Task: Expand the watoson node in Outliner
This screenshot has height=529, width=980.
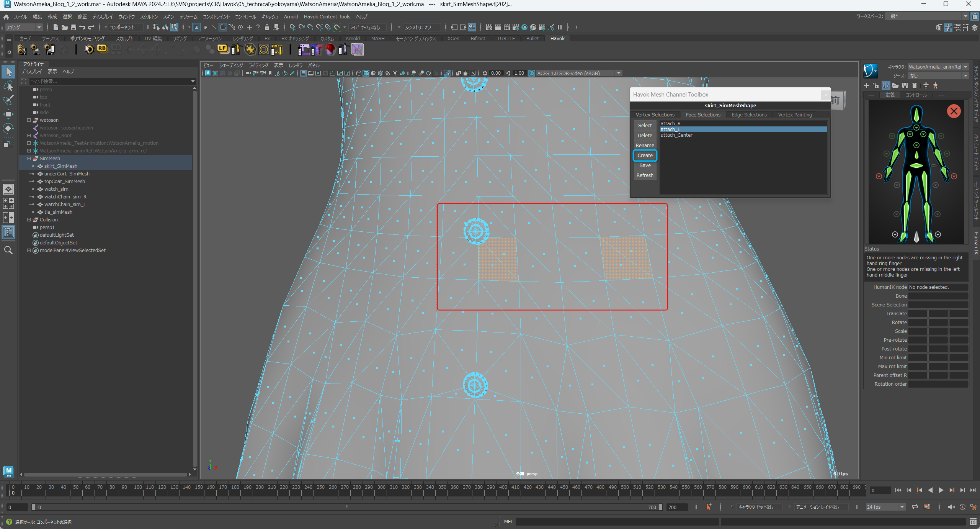Action: point(29,120)
